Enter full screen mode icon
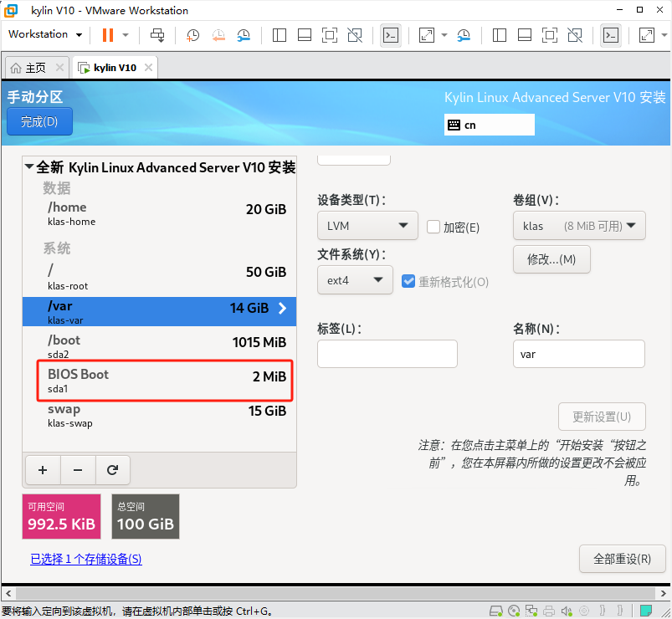This screenshot has width=672, height=619. click(x=427, y=35)
